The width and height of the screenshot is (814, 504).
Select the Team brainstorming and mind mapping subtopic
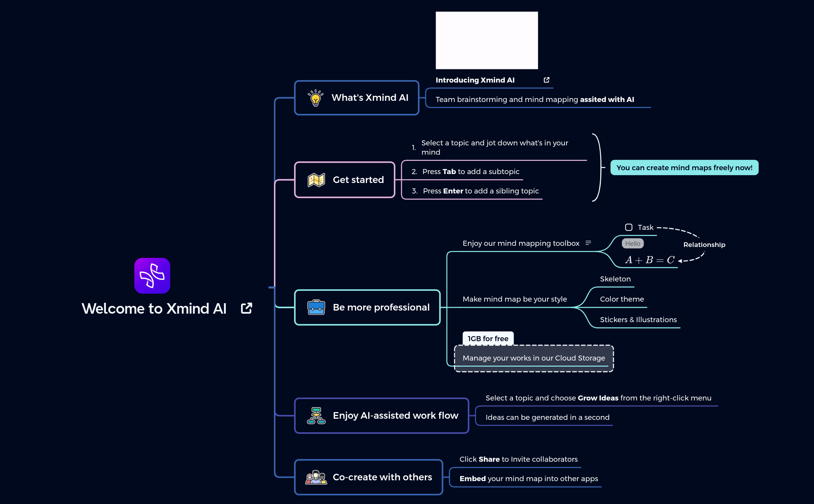tap(535, 99)
